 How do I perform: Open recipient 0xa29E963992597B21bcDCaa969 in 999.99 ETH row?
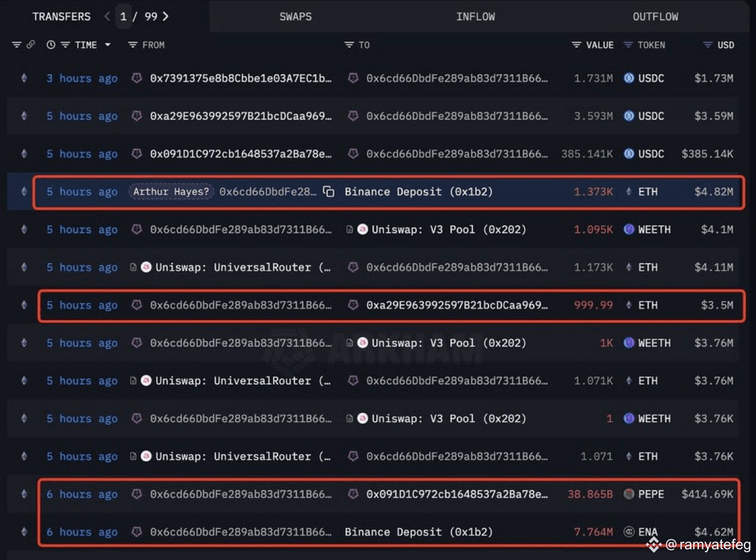coord(457,305)
